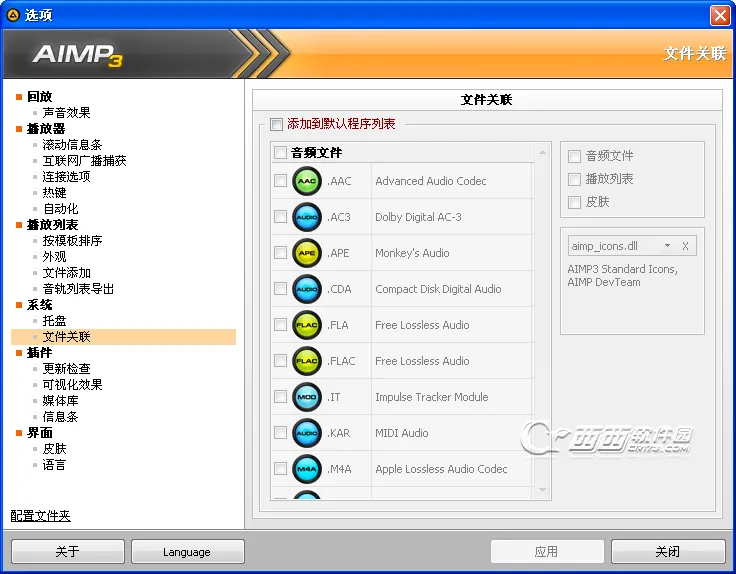The height and width of the screenshot is (574, 736).
Task: Click the 关闭 button
Action: 668,551
